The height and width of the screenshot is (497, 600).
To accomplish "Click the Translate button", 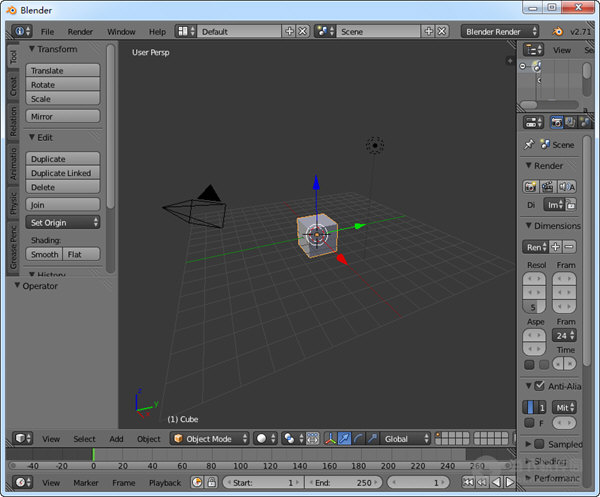I will (63, 70).
